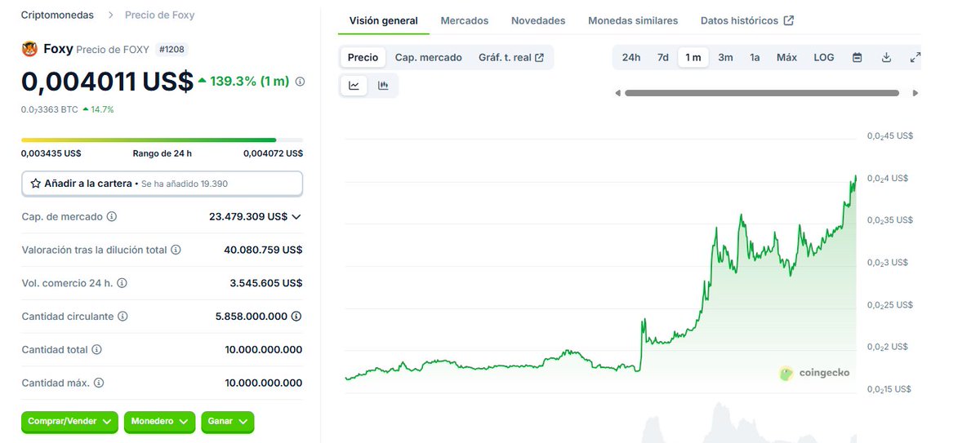Click the 0,004072 US$ high value
This screenshot has height=443, width=980.
(x=273, y=153)
